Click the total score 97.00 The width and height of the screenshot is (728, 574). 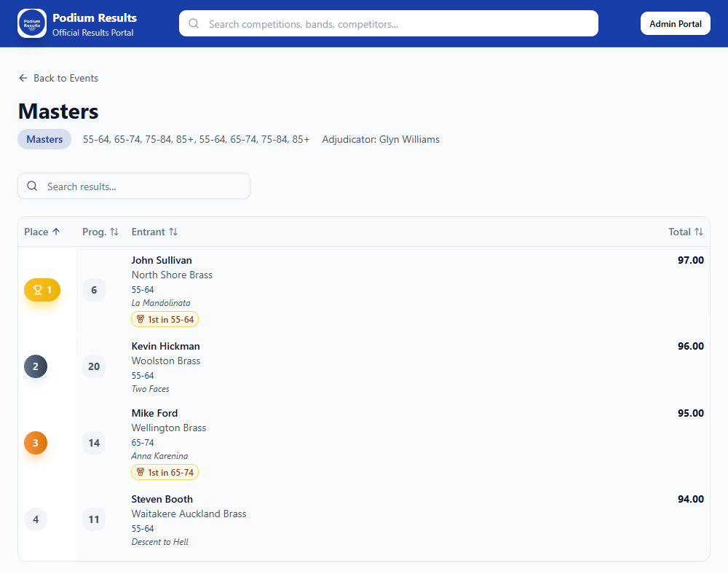click(x=690, y=260)
